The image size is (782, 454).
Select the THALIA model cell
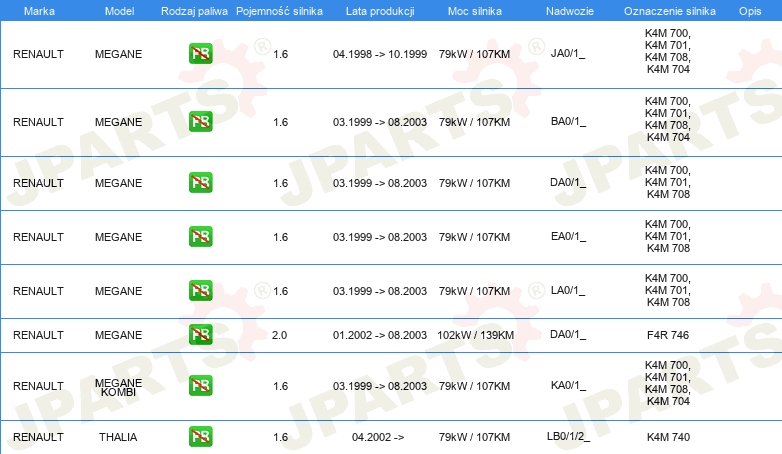pos(118,437)
